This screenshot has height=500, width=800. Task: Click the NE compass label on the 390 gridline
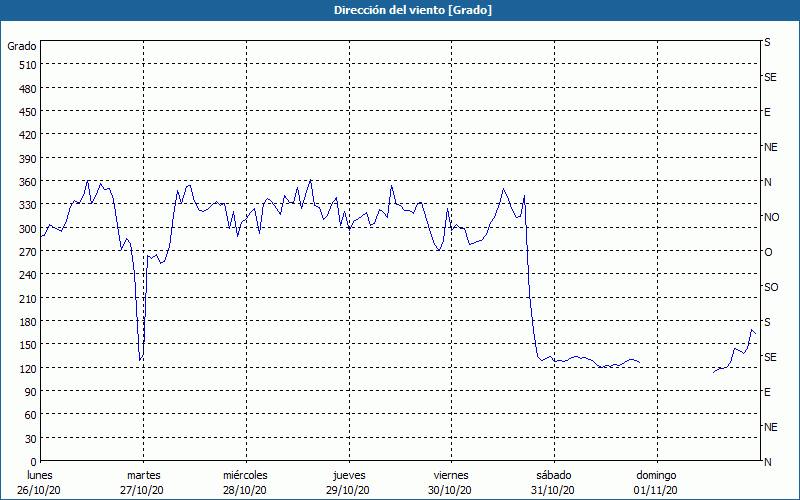(x=771, y=147)
